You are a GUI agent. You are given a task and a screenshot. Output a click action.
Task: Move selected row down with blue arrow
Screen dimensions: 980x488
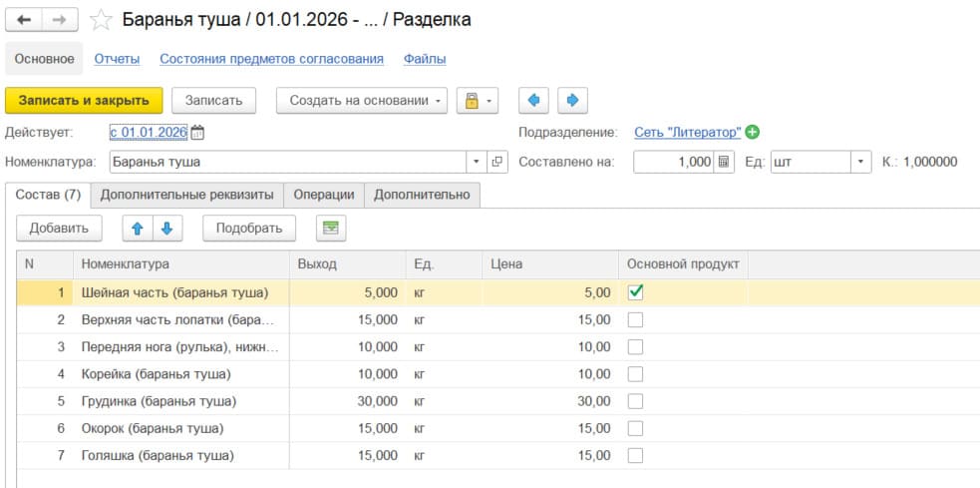coord(165,229)
